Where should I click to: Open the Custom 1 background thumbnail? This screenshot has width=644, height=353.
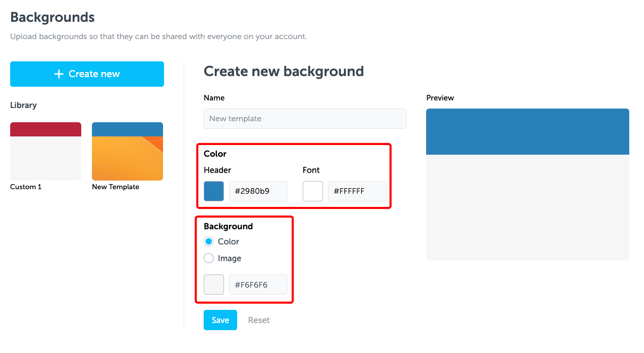(46, 151)
